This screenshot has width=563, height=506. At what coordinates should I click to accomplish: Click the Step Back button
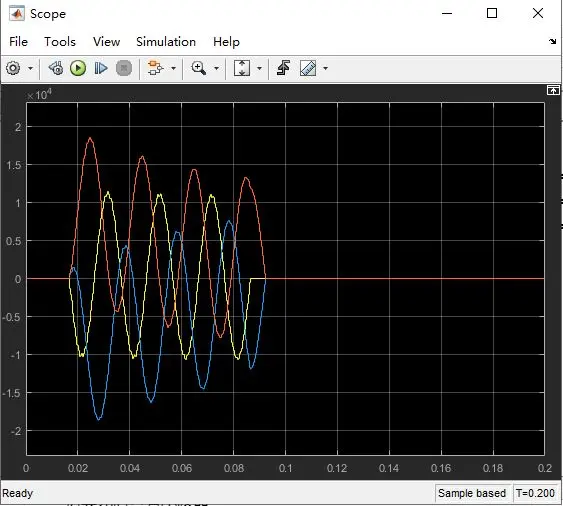point(56,68)
